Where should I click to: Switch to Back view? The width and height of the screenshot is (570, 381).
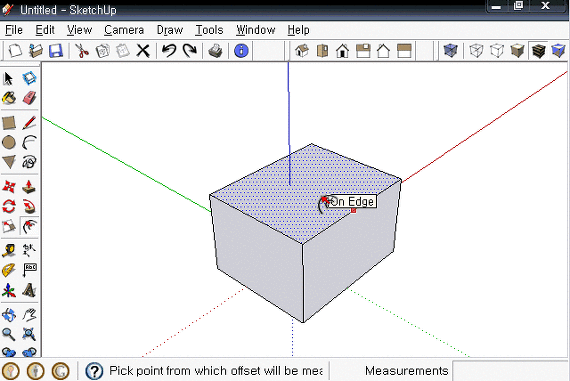pos(383,51)
